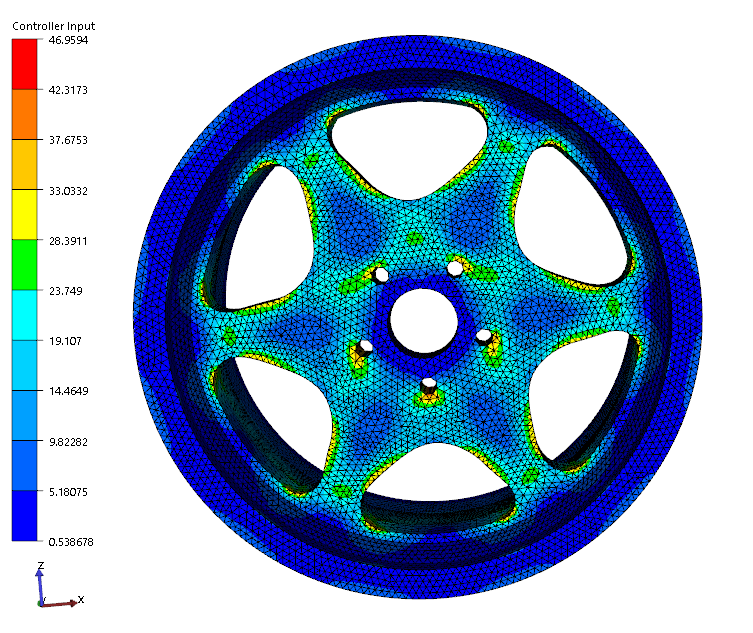Click the legend value 5.18075
The width and height of the screenshot is (753, 633).
pyautogui.click(x=68, y=492)
